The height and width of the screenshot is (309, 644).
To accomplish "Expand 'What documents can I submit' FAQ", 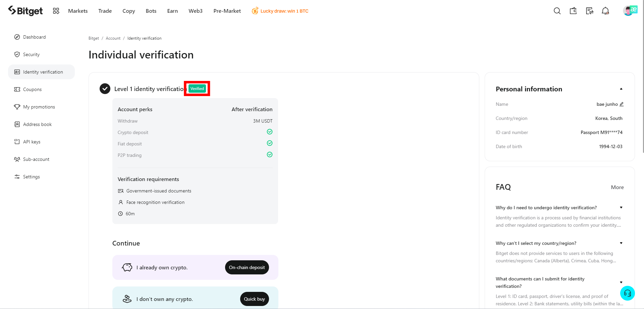I will click(621, 282).
